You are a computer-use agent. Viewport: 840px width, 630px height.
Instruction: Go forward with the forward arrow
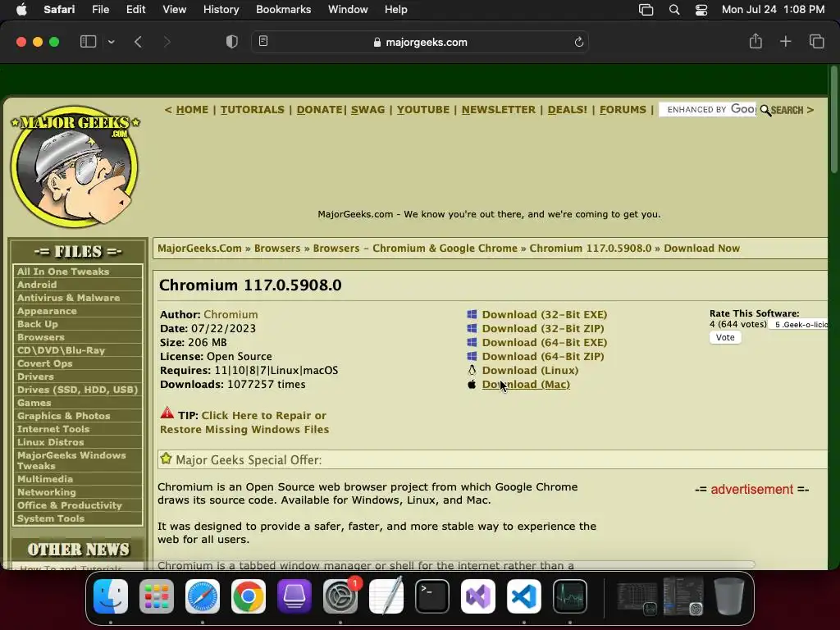coord(167,42)
